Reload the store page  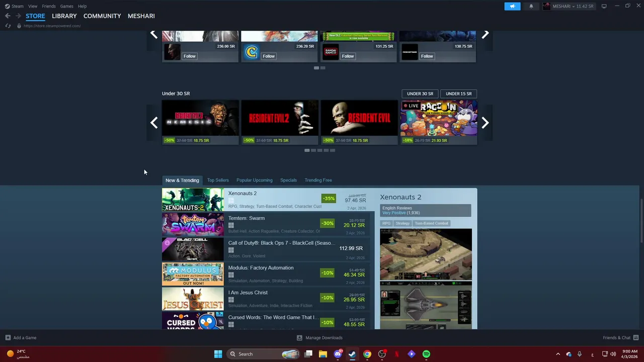8,26
